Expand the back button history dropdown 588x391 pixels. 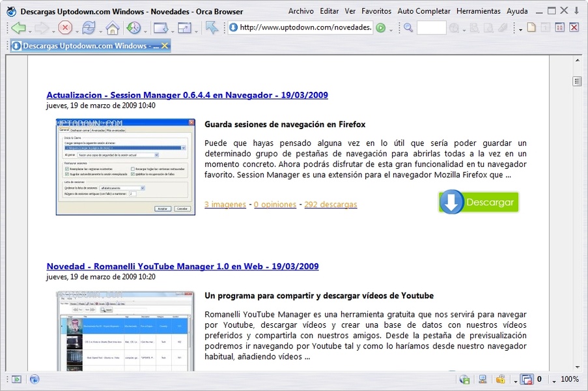[30, 31]
